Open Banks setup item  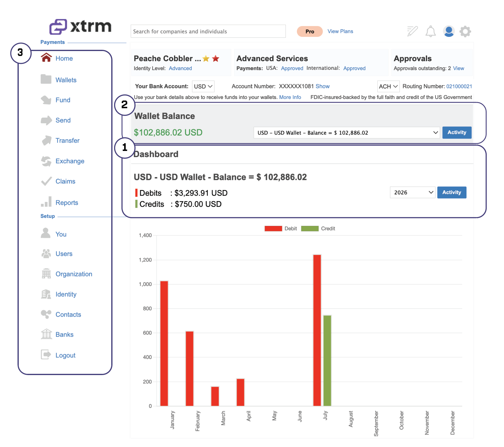point(65,334)
